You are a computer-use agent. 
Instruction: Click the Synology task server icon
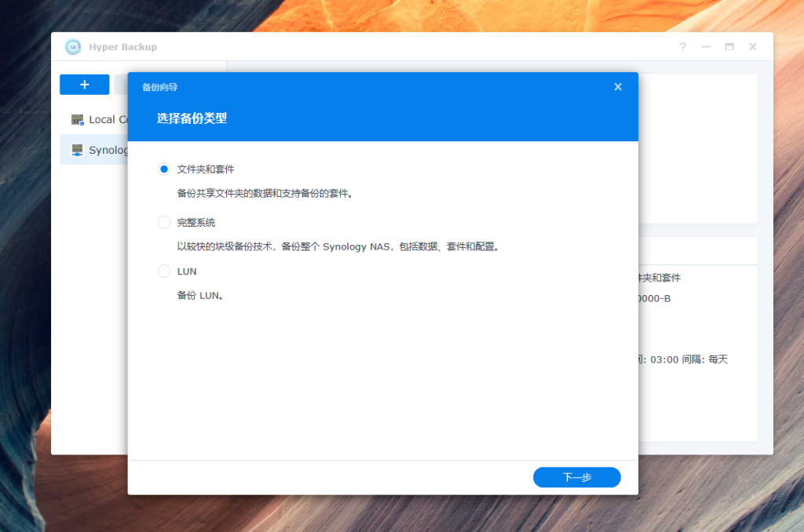click(78, 150)
